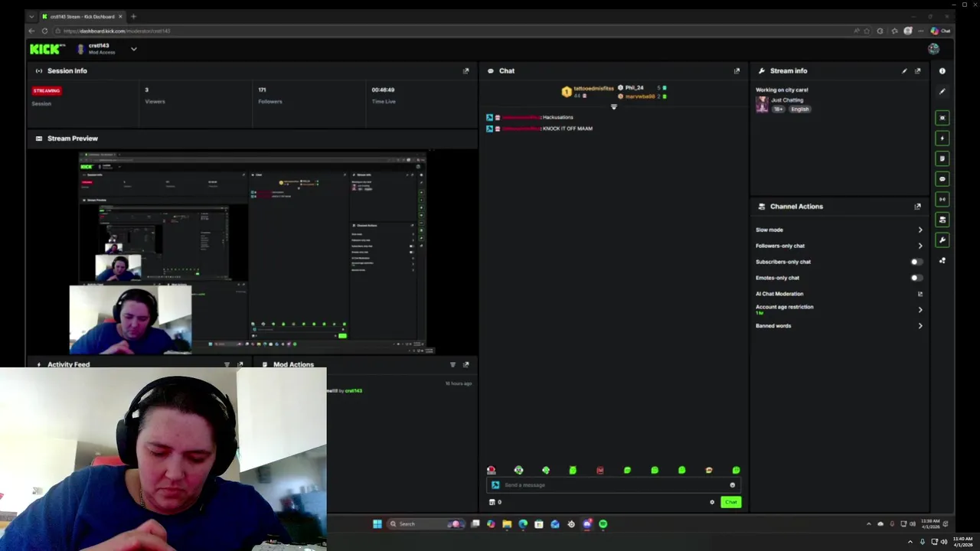Open the crstl143 channel switcher dropdown
The width and height of the screenshot is (980, 551).
click(133, 49)
